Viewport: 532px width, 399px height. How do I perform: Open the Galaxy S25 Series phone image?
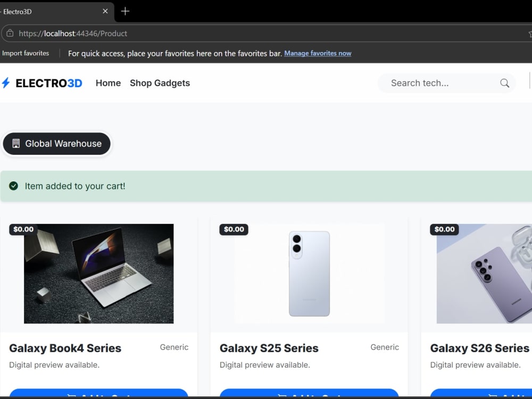click(x=309, y=273)
